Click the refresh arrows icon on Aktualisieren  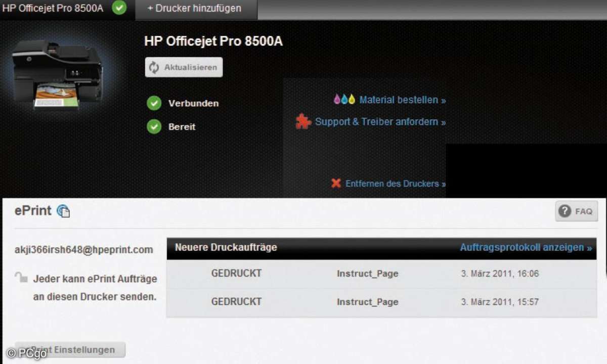click(x=154, y=67)
